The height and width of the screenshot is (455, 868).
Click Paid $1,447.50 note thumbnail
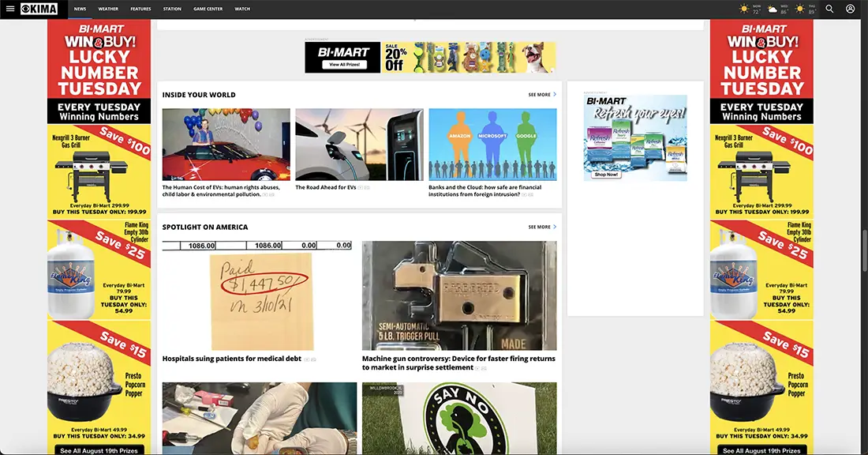point(260,295)
